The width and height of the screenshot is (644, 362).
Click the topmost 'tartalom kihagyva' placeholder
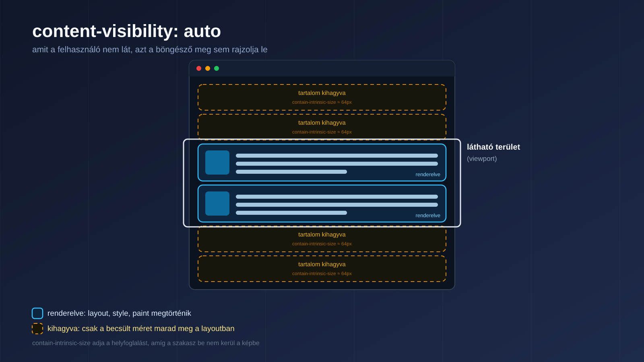click(322, 97)
